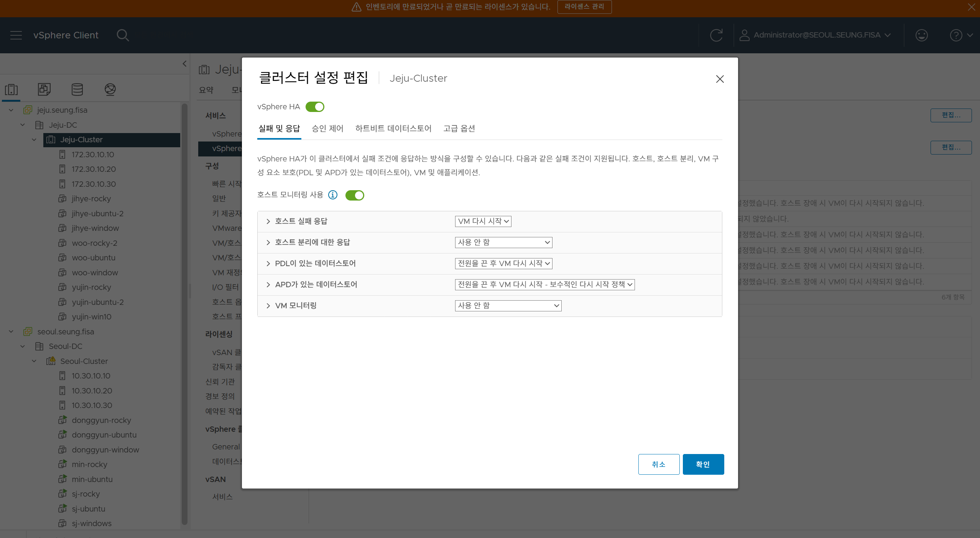This screenshot has height=538, width=980.
Task: Open the VMs and Templates inventory view
Action: pos(44,89)
